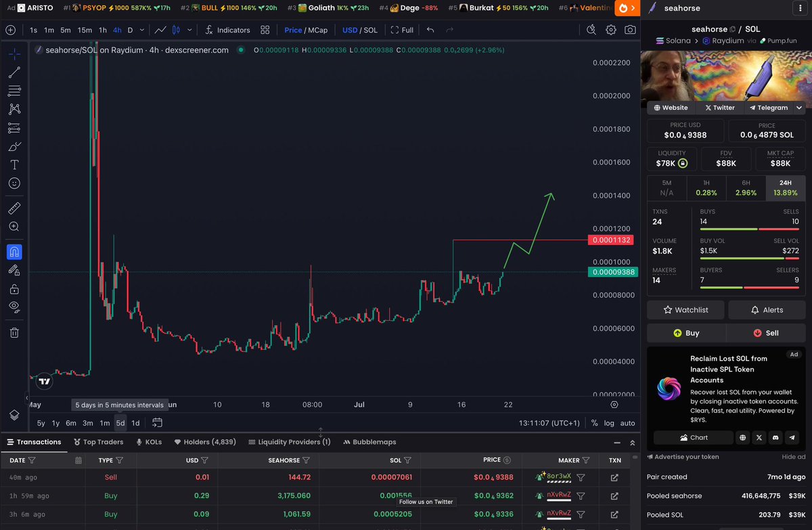Open the Fibonacci retracement tool group
The width and height of the screenshot is (812, 530).
click(14, 91)
